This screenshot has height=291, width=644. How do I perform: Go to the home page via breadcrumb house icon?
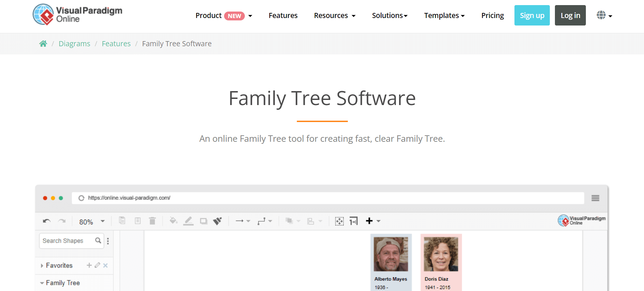(43, 44)
